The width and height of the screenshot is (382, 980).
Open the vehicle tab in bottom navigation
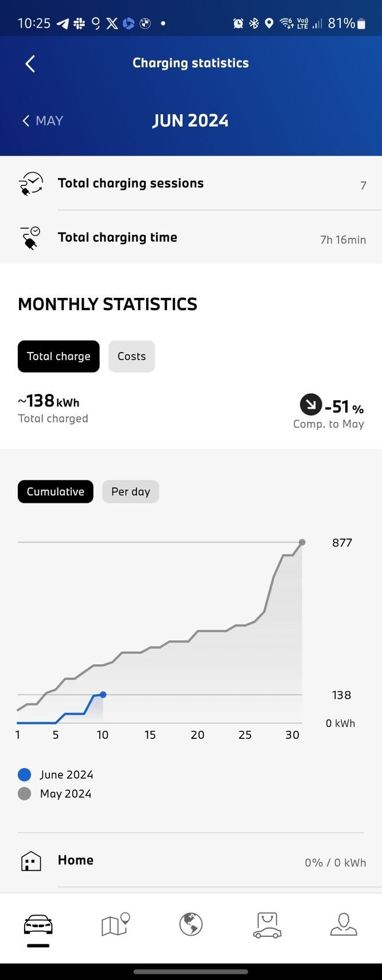[38, 925]
